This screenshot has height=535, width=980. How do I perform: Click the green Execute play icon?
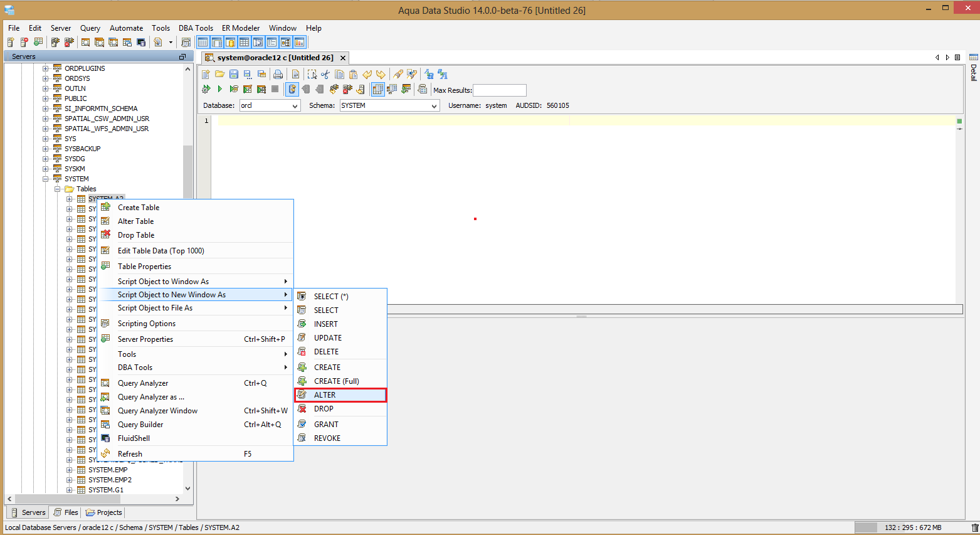[219, 89]
